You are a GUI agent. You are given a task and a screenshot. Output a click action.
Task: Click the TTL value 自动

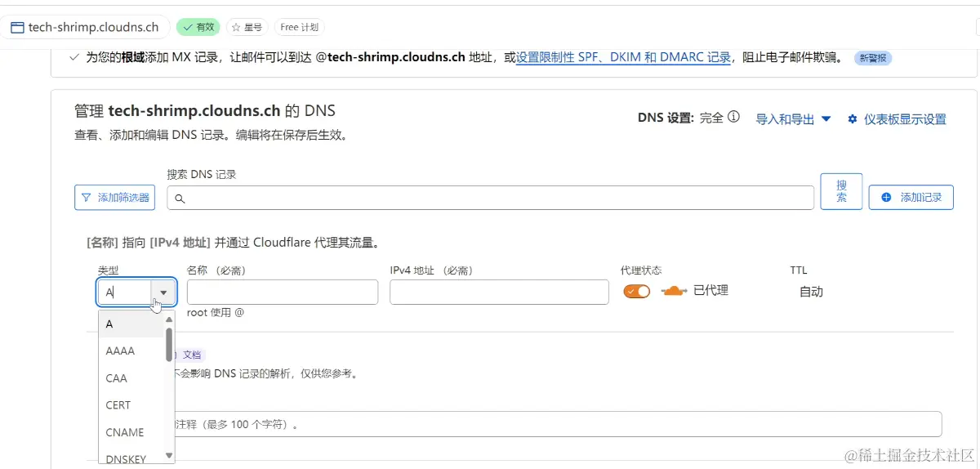(811, 292)
